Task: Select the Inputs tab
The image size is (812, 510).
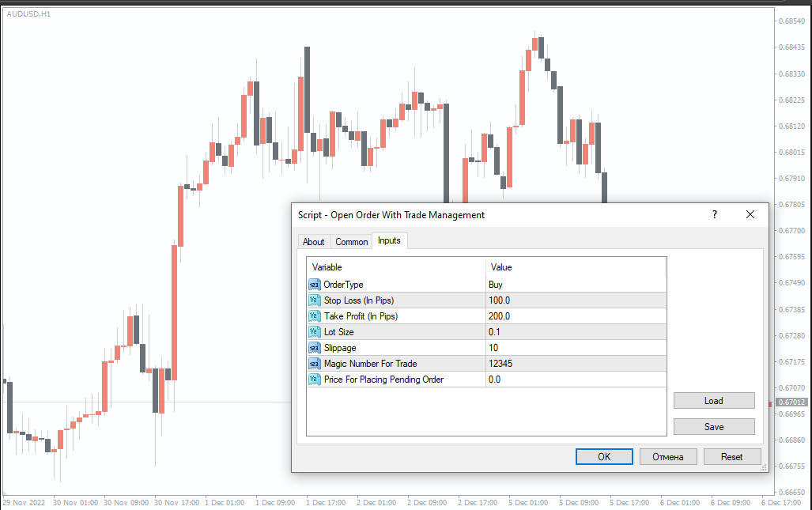Action: 389,240
